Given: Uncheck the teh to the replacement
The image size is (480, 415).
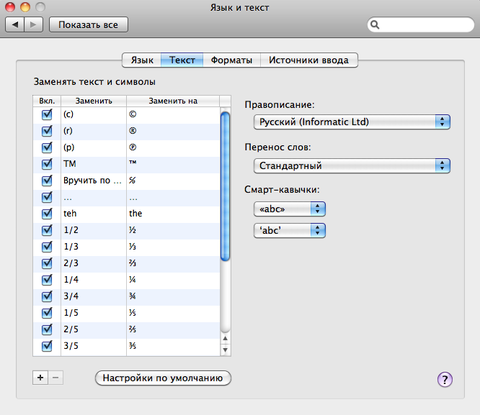Looking at the screenshot, I should (47, 213).
